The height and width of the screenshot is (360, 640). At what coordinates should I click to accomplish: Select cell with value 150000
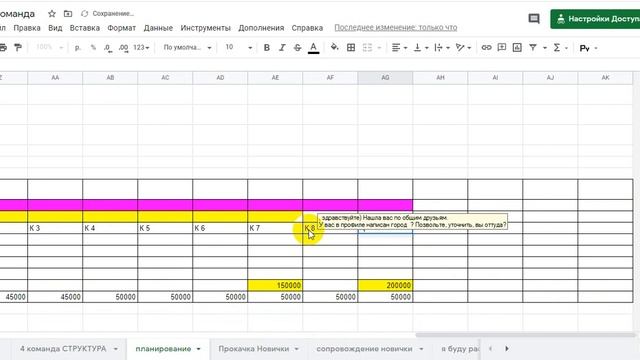[275, 285]
